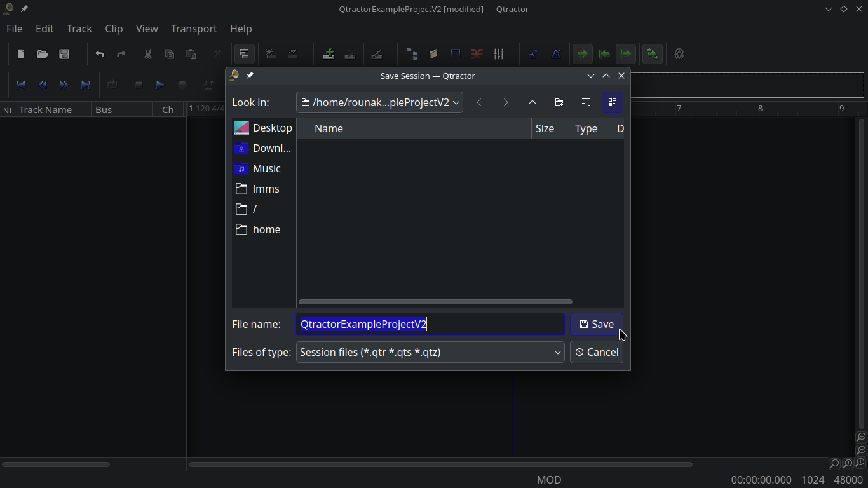Expand the Look in path dropdown
The width and height of the screenshot is (868, 488).
tap(456, 102)
